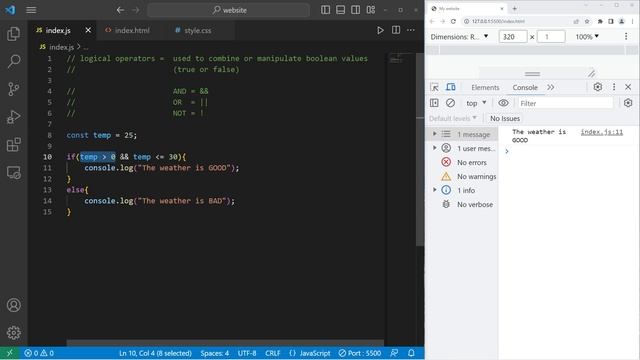
Task: Run the index.js file
Action: (x=380, y=30)
